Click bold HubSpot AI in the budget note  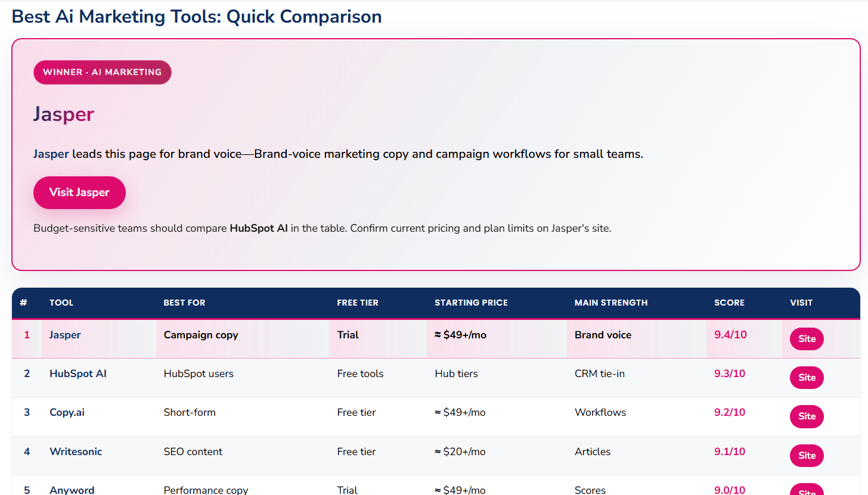[259, 228]
